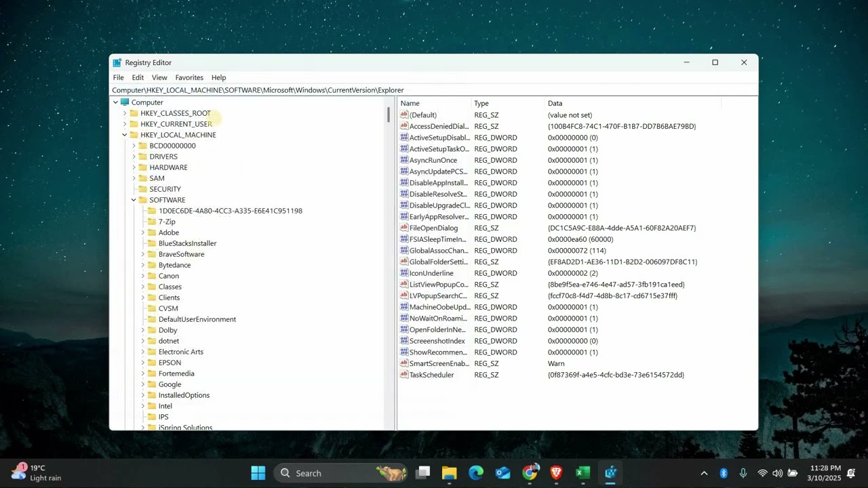Screen dimensions: 868x488
Task: Open the View menu
Action: click(159, 77)
